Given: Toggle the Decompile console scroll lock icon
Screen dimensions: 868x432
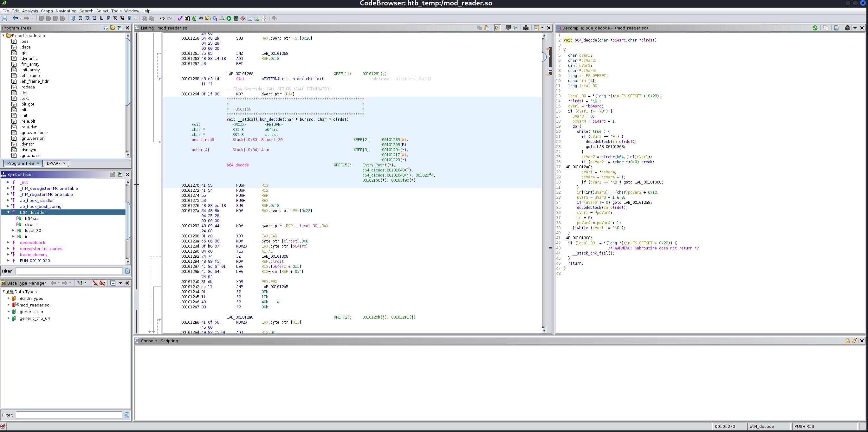Looking at the screenshot, I should [x=847, y=341].
